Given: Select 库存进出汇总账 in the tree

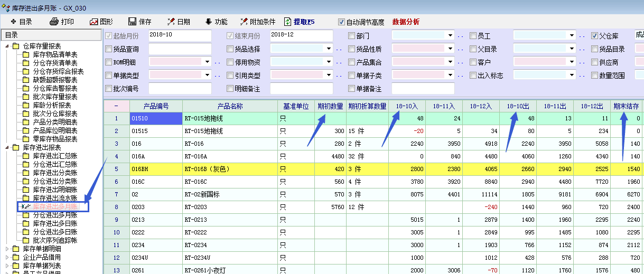Looking at the screenshot, I should [x=55, y=156].
